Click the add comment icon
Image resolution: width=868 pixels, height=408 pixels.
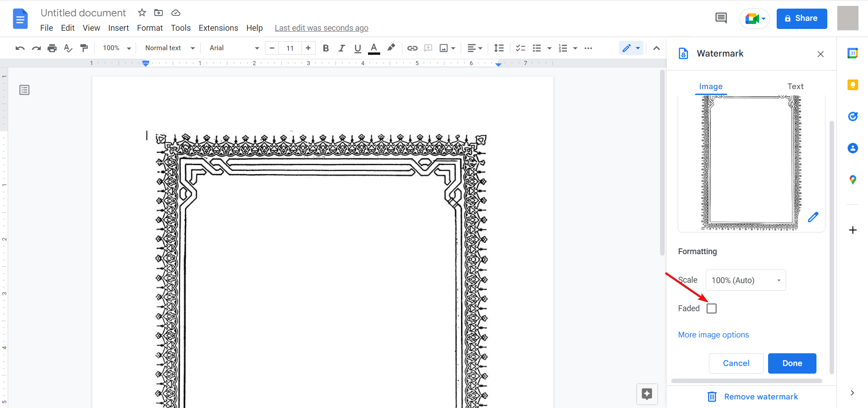[x=428, y=48]
